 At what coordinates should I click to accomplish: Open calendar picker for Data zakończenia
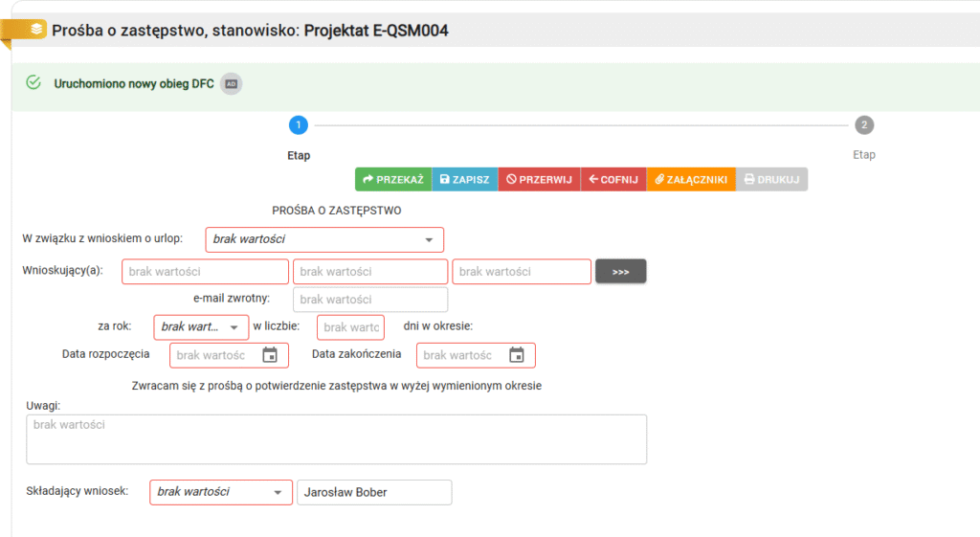pyautogui.click(x=517, y=355)
